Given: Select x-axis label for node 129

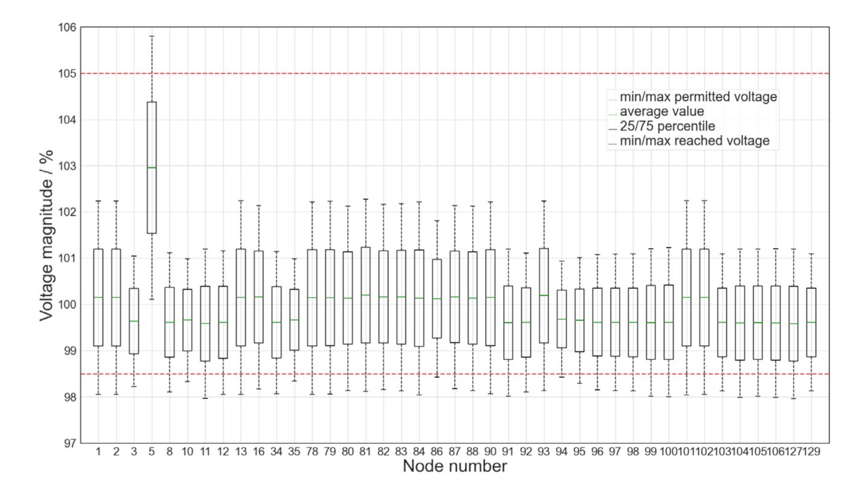Looking at the screenshot, I should (x=812, y=452).
